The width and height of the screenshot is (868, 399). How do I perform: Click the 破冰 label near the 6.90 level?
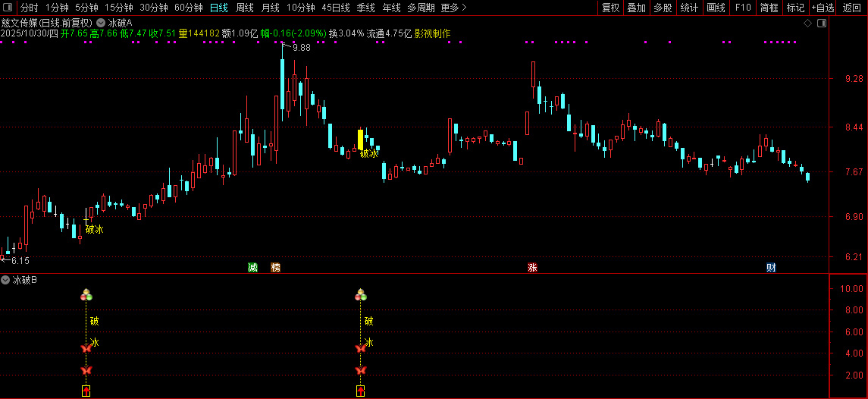click(x=95, y=229)
